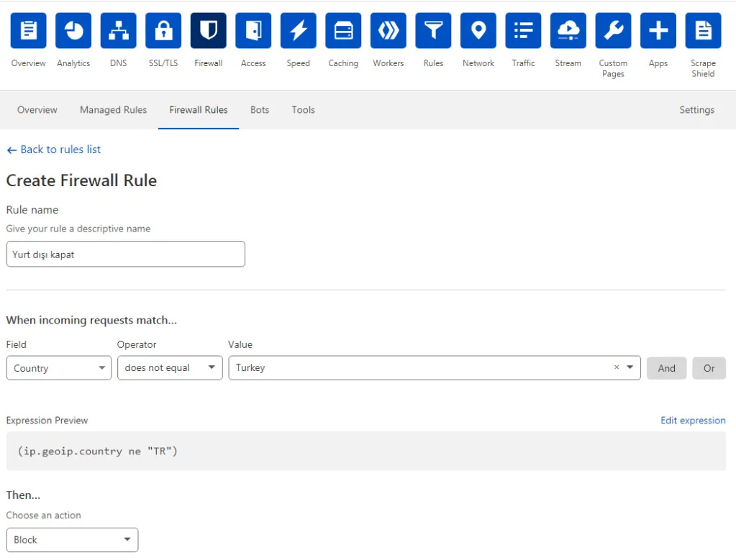Click the Or button
This screenshot has width=736, height=560.
pyautogui.click(x=709, y=368)
